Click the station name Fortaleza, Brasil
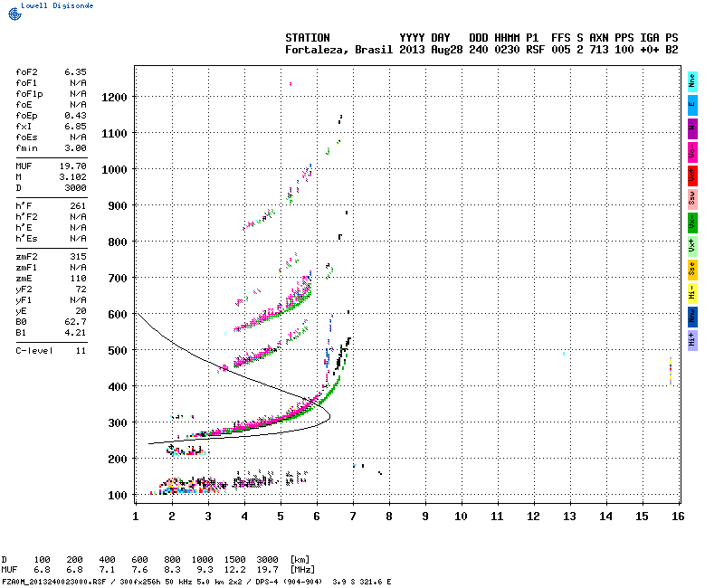724x588 pixels. pos(338,50)
